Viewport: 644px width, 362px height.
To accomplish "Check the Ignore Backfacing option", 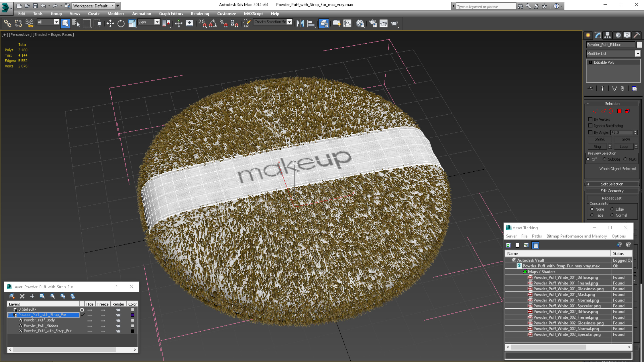I will point(591,126).
